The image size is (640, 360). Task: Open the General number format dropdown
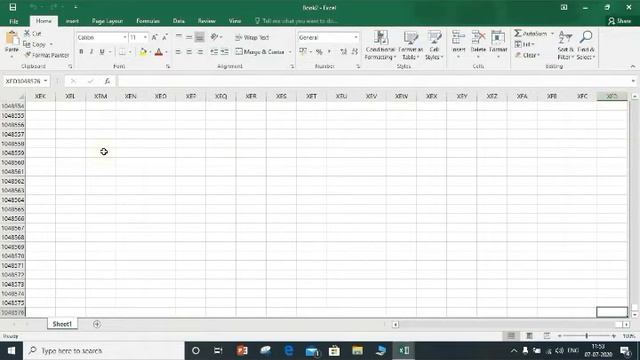click(356, 38)
